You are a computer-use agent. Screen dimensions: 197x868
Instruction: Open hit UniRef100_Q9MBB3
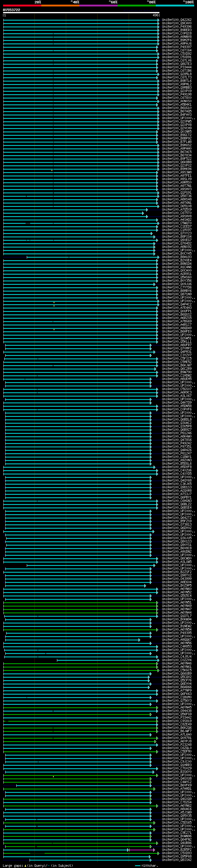tap(176, 88)
